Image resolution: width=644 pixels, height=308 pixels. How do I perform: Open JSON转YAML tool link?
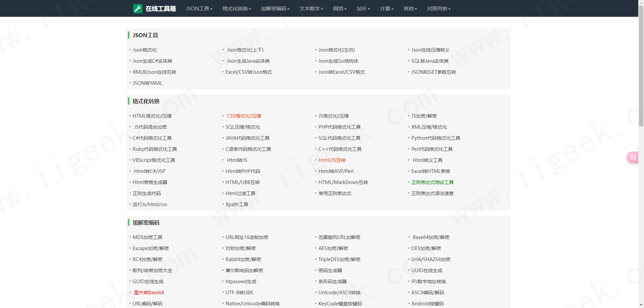point(147,83)
